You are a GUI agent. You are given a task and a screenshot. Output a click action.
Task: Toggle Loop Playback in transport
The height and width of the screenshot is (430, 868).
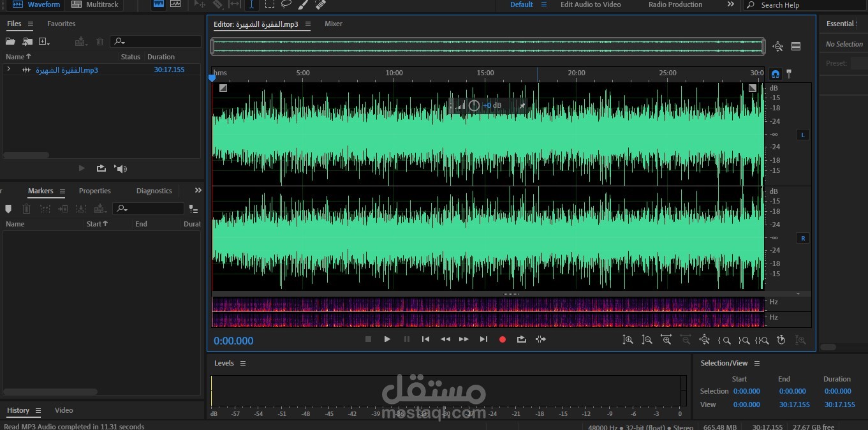point(522,339)
